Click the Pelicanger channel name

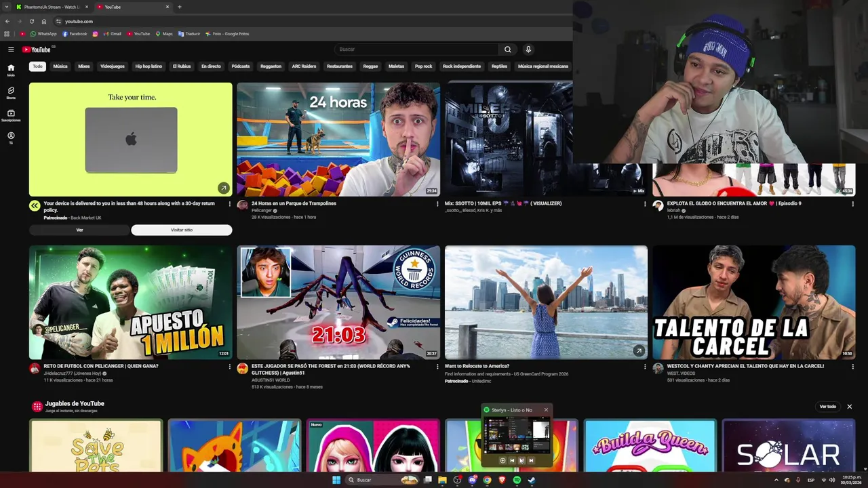point(261,211)
